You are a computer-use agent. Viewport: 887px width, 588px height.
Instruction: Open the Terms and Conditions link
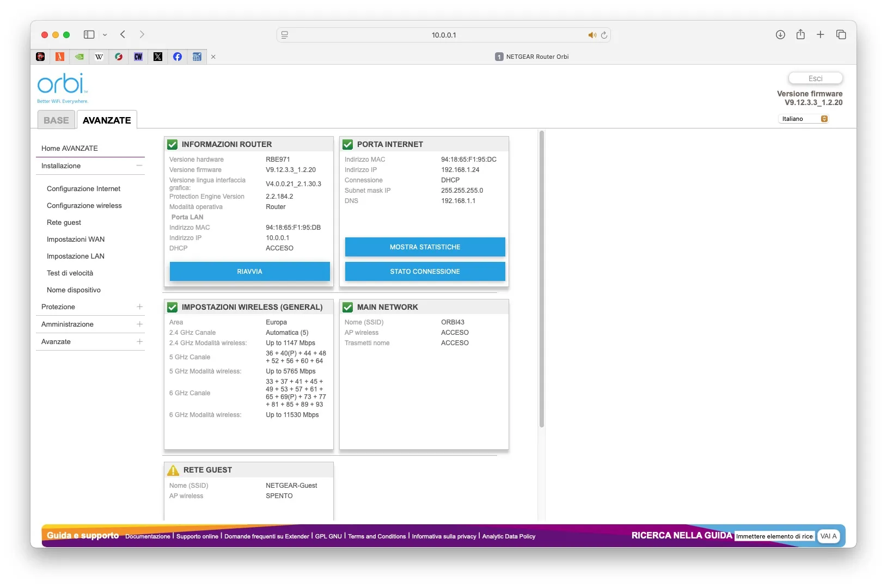pos(377,537)
